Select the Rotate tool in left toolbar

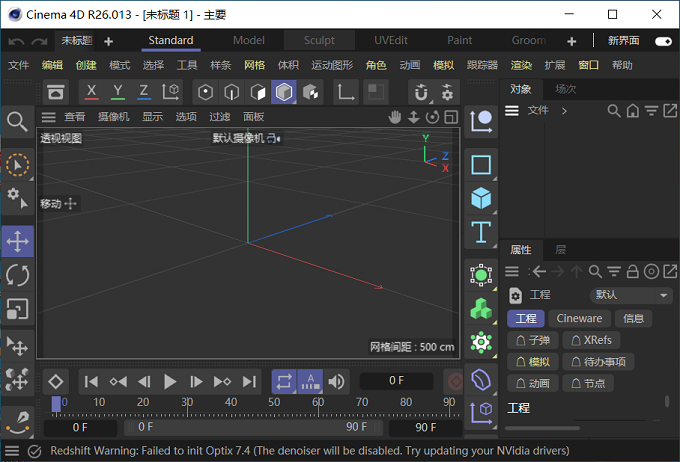click(17, 275)
